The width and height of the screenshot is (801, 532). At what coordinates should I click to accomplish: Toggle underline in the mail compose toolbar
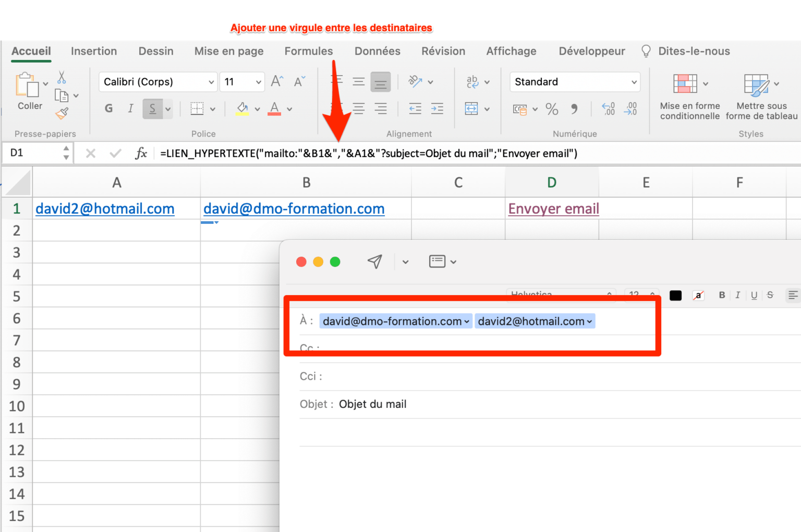(754, 295)
